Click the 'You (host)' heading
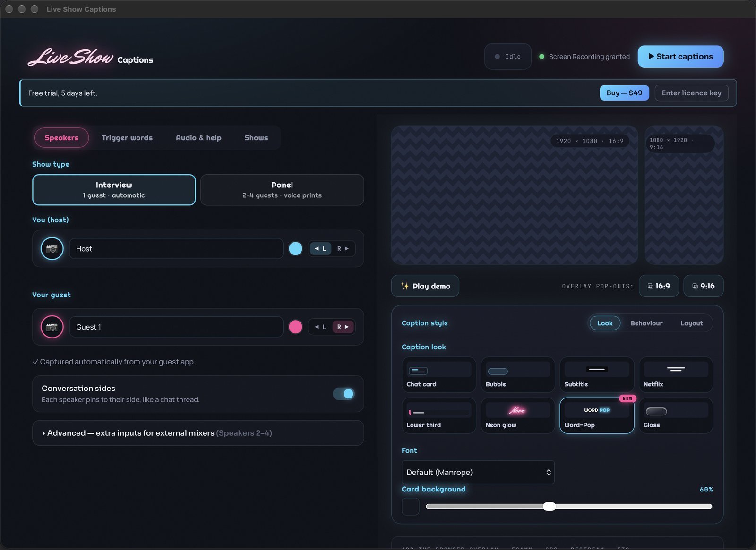This screenshot has height=550, width=756. 51,220
